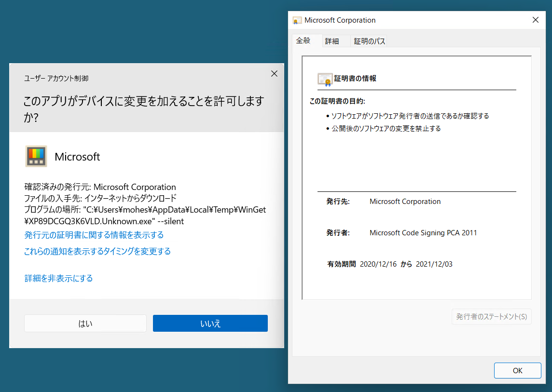Click the certificate icon in the title bar
This screenshot has height=392, width=552.
[297, 20]
